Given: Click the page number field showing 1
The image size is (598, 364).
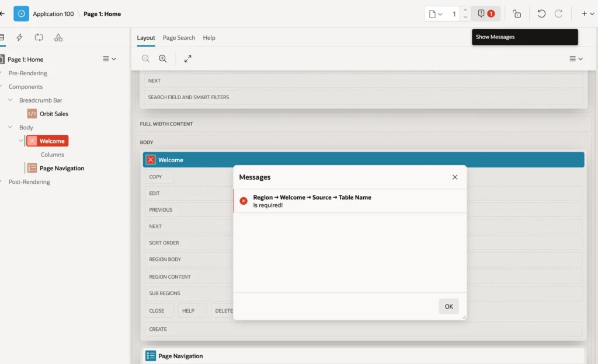Looking at the screenshot, I should pos(454,14).
